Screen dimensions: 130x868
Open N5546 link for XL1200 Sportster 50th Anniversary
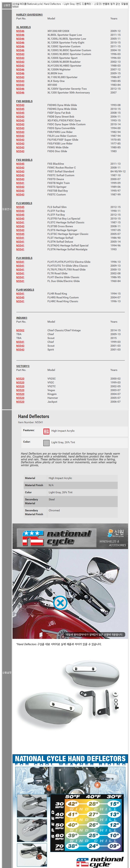pos(20,92)
